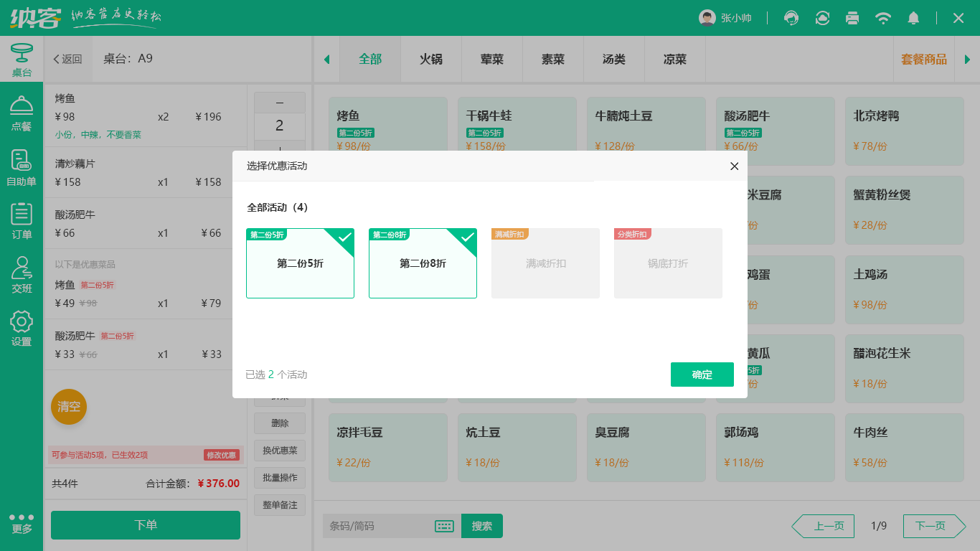Viewport: 980px width, 551px height.
Task: Click the printer icon in the top bar
Action: 852,18
